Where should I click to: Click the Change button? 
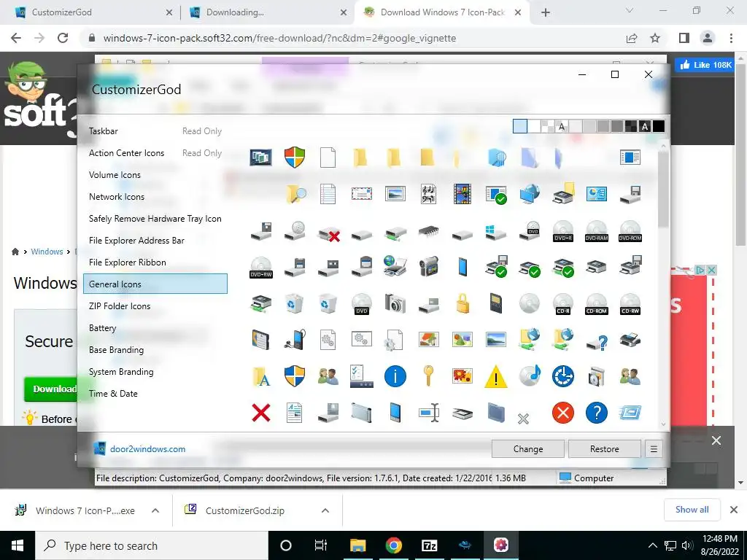click(x=528, y=448)
